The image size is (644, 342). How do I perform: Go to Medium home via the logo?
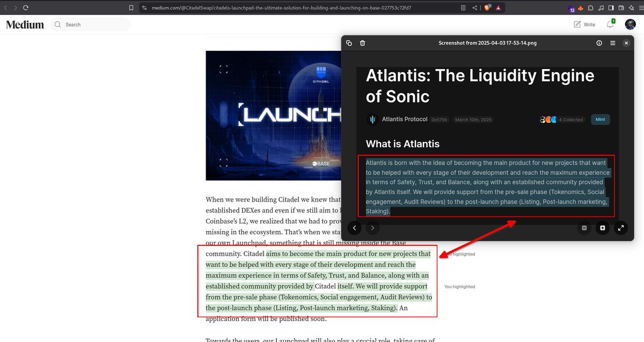pos(25,24)
